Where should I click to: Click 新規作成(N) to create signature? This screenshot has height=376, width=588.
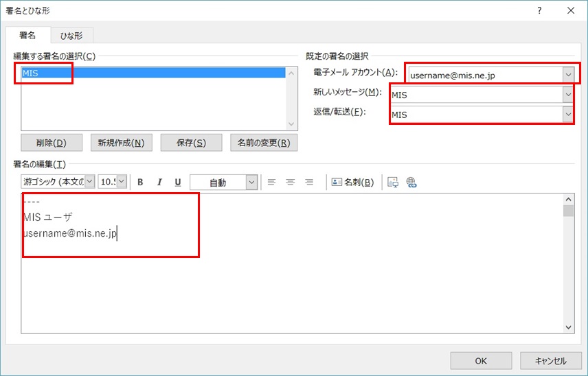coord(122,143)
